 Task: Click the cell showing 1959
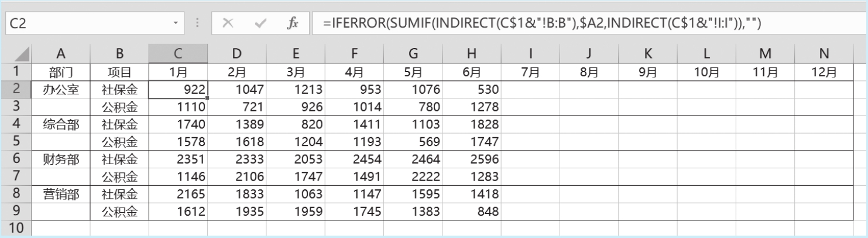[296, 211]
